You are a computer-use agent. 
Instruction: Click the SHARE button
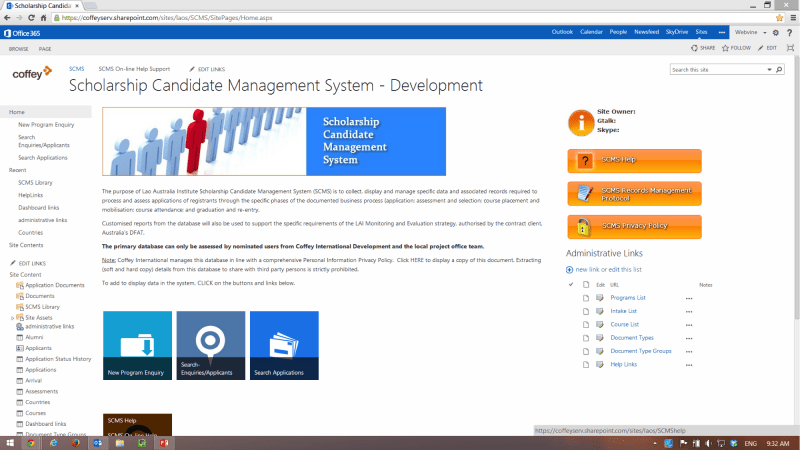tap(703, 48)
